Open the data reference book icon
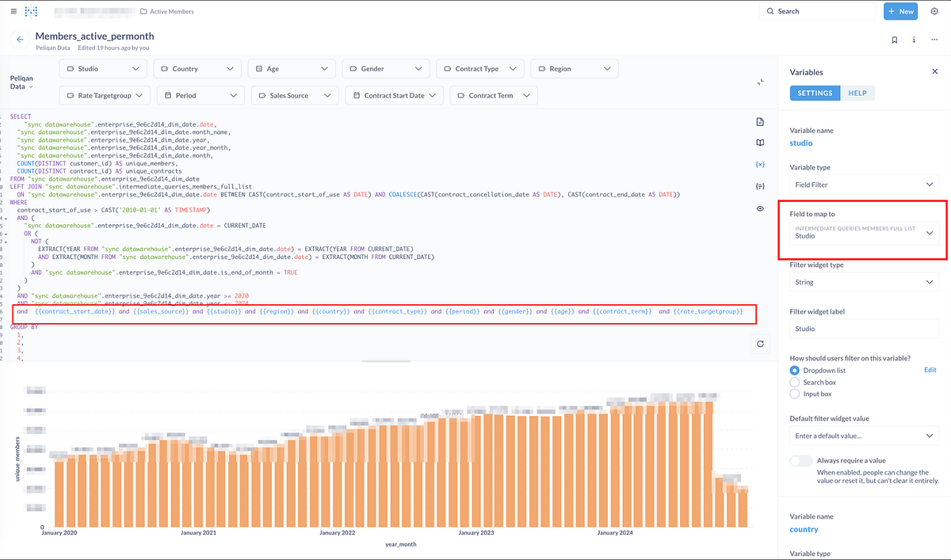 tap(760, 143)
